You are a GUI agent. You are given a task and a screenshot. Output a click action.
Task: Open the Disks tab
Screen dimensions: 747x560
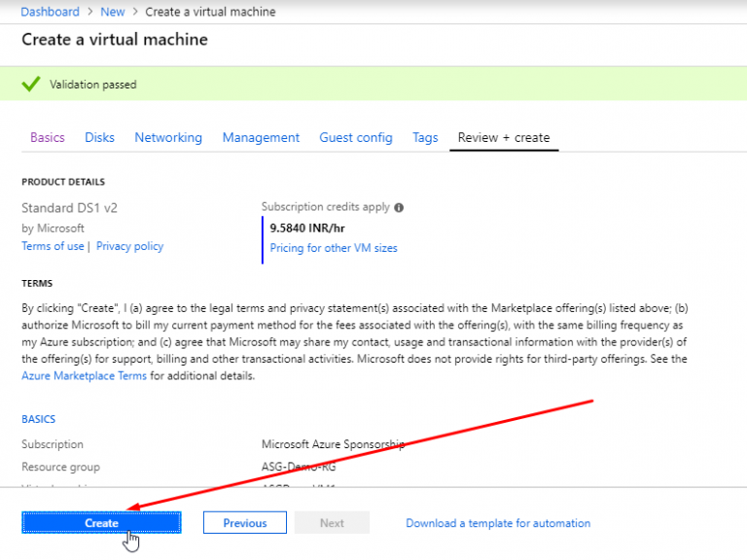click(99, 137)
